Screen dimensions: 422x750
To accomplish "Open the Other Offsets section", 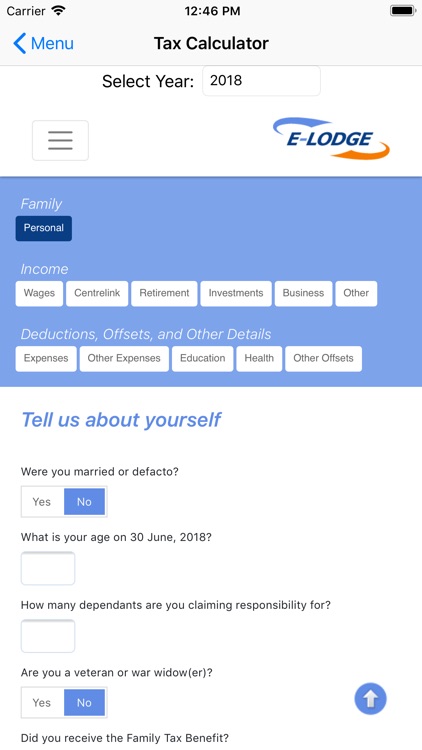I will coord(323,359).
